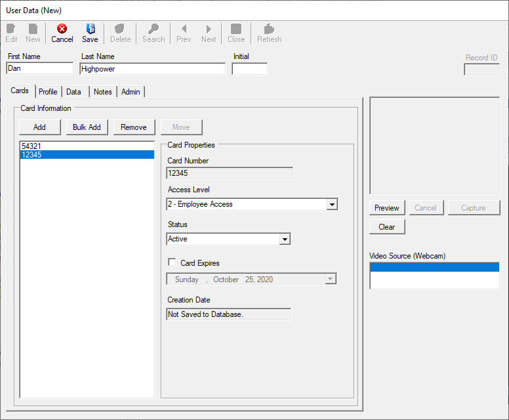Click the Edit toolbar icon
The width and height of the screenshot is (509, 420).
(x=11, y=33)
